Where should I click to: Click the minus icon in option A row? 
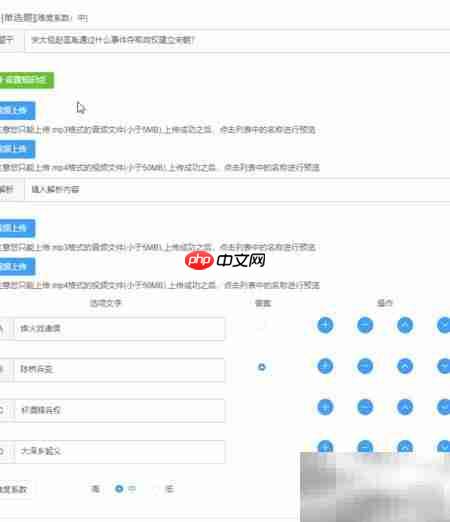pyautogui.click(x=365, y=325)
